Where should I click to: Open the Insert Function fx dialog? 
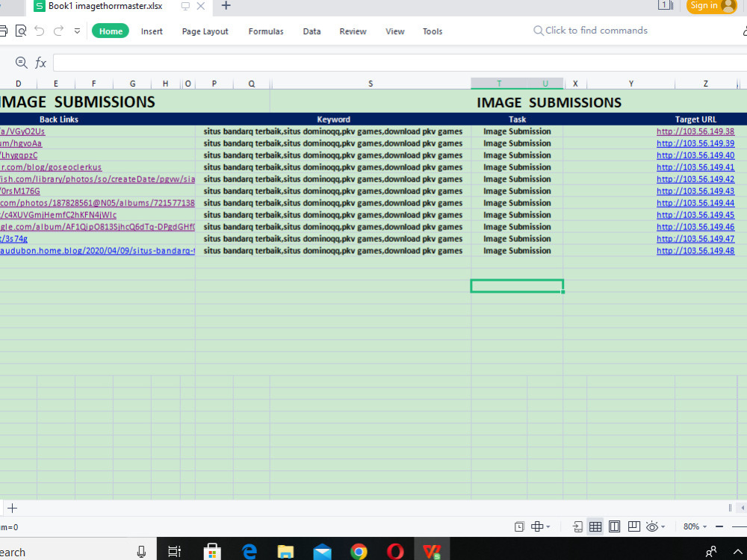40,63
